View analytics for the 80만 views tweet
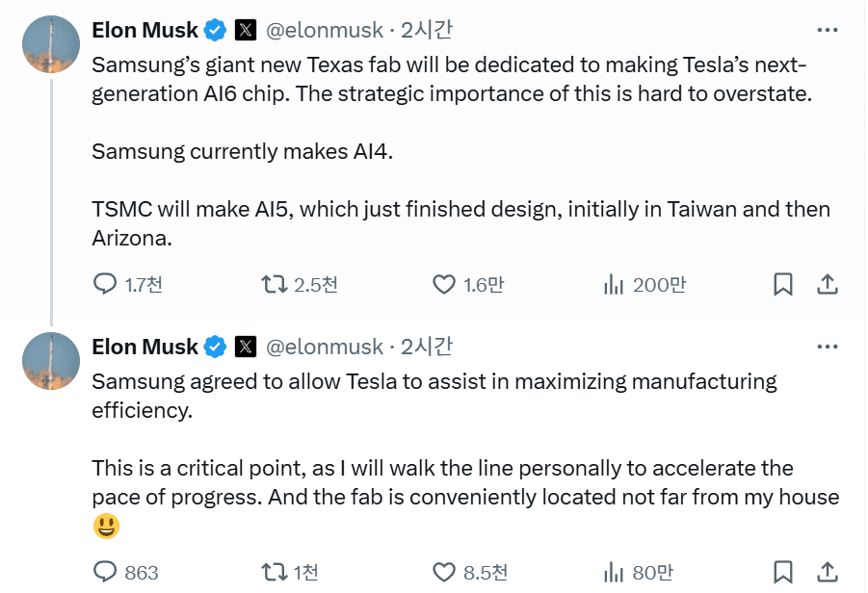The width and height of the screenshot is (868, 593). click(613, 572)
